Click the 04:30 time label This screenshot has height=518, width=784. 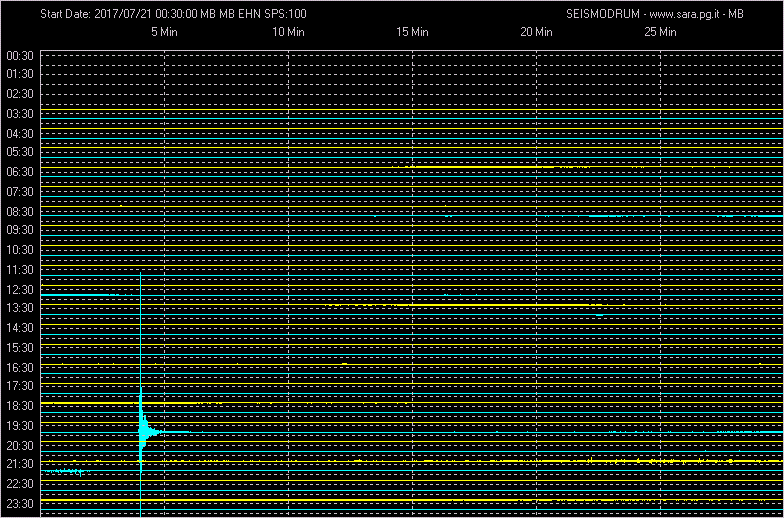[20, 134]
